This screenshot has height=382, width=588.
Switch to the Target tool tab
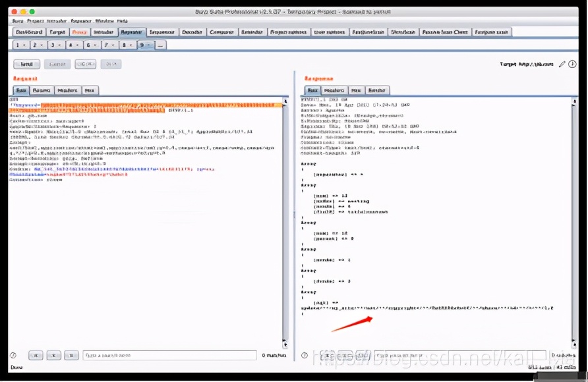click(57, 32)
